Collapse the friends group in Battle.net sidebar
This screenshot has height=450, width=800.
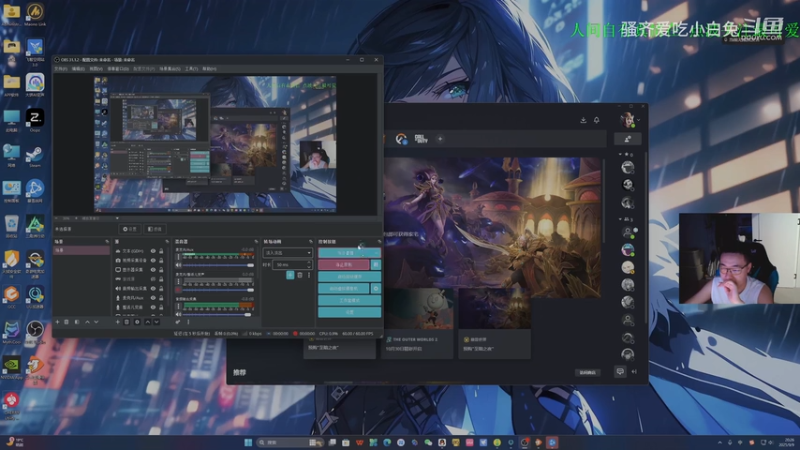620,219
